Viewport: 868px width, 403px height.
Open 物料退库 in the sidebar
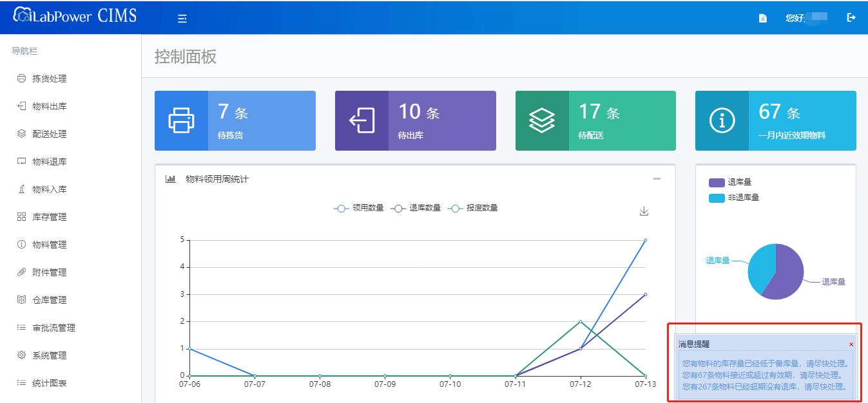[50, 162]
